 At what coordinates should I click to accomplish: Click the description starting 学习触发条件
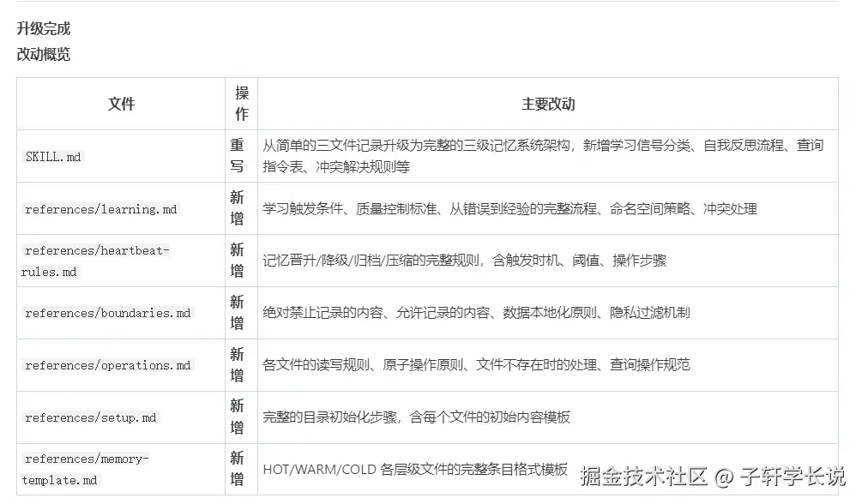tap(509, 209)
